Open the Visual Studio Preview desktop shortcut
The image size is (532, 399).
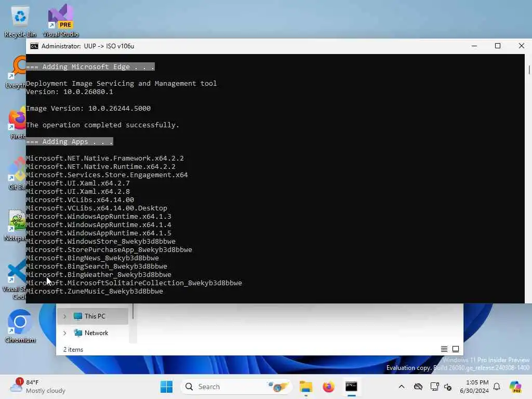click(61, 21)
